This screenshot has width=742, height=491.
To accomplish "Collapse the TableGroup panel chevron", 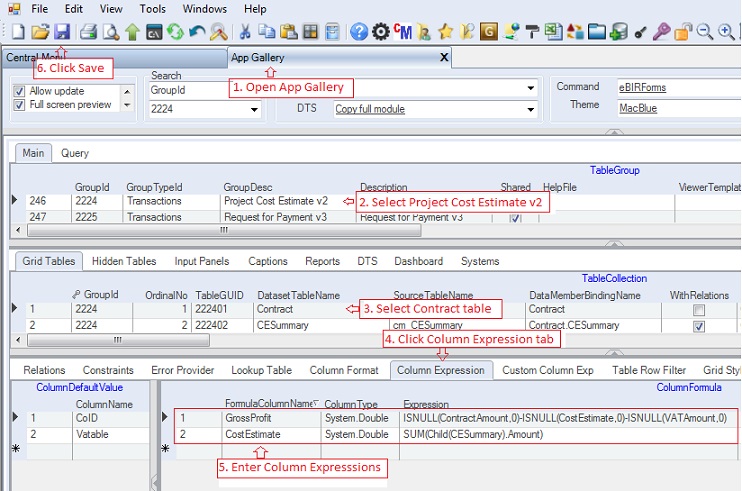I will 614,244.
